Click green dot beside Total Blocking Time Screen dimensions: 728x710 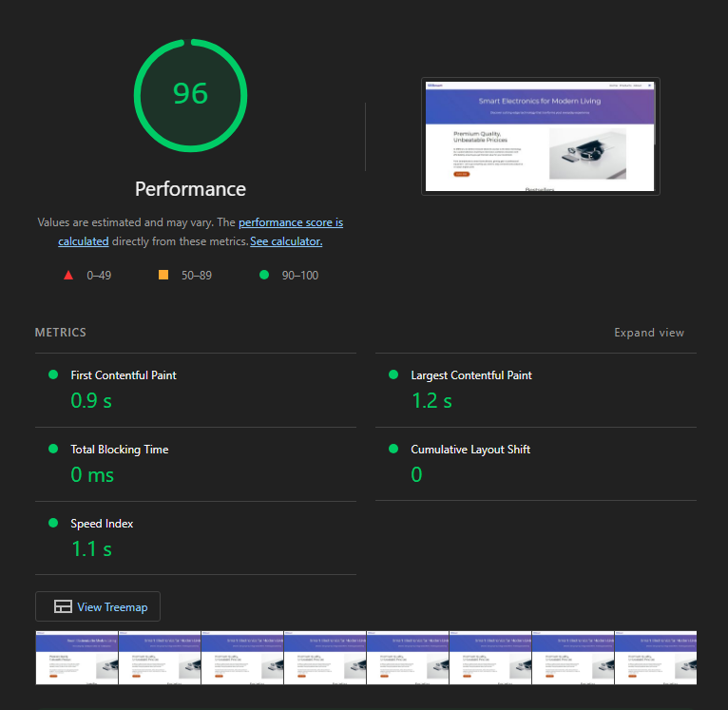[x=53, y=449]
